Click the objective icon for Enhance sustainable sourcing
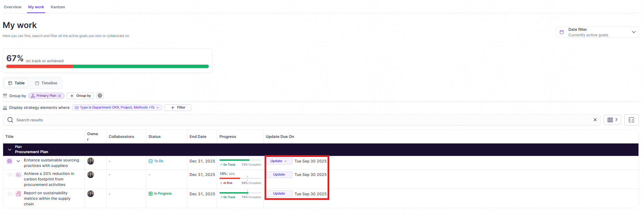This screenshot has height=215, width=644. point(9,161)
